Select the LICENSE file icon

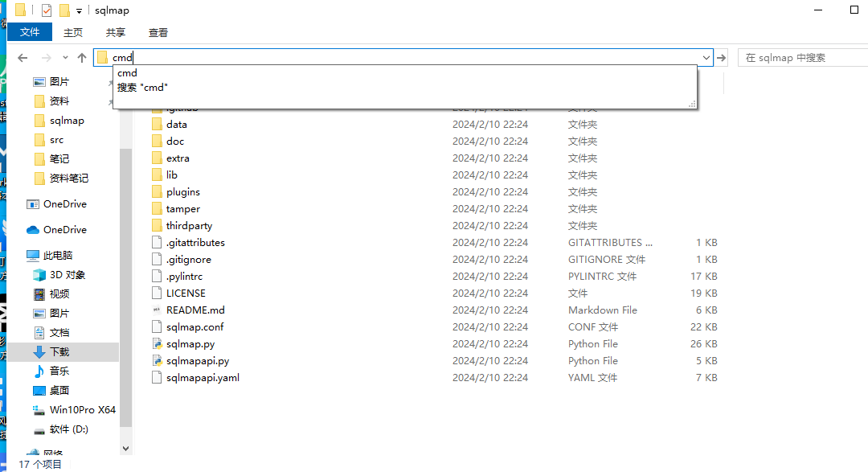tap(158, 293)
